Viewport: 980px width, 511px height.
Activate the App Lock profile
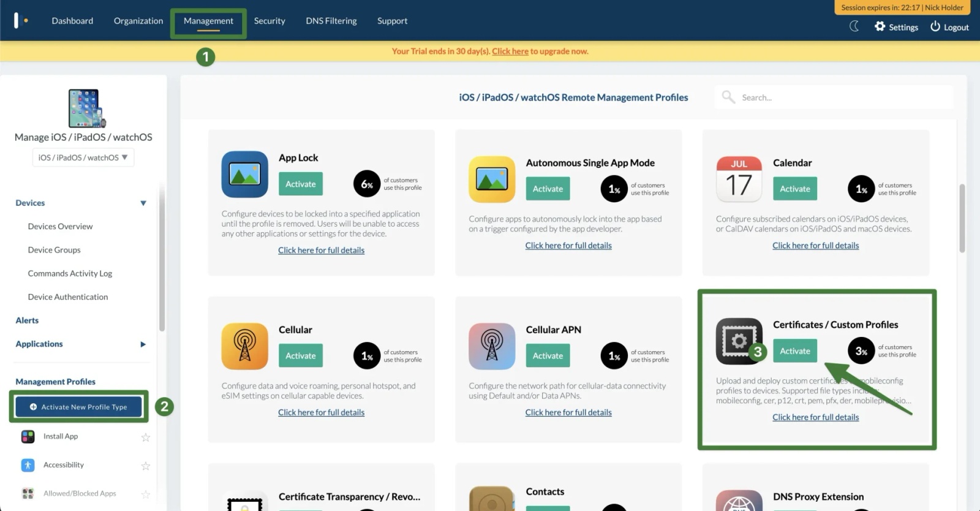click(301, 184)
